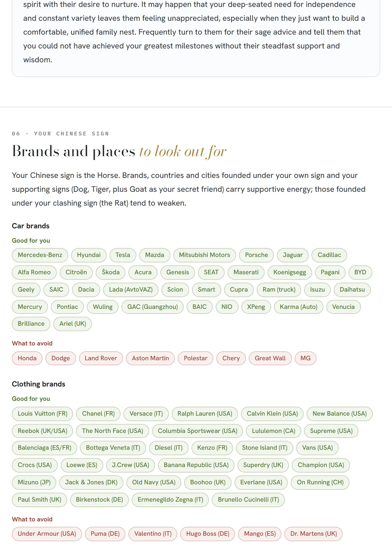The width and height of the screenshot is (392, 555).
Task: Select the Hugo Boss (DE) avoid chip
Action: coord(208,534)
